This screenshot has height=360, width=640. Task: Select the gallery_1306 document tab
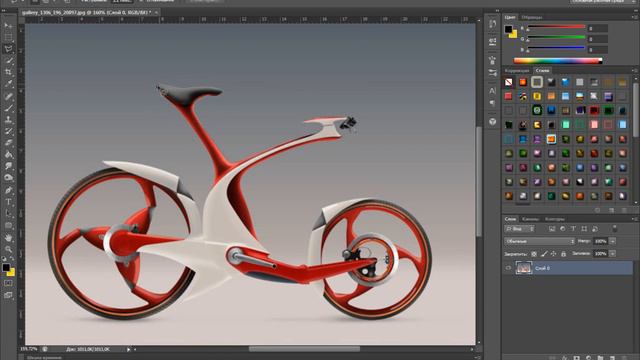pyautogui.click(x=87, y=13)
